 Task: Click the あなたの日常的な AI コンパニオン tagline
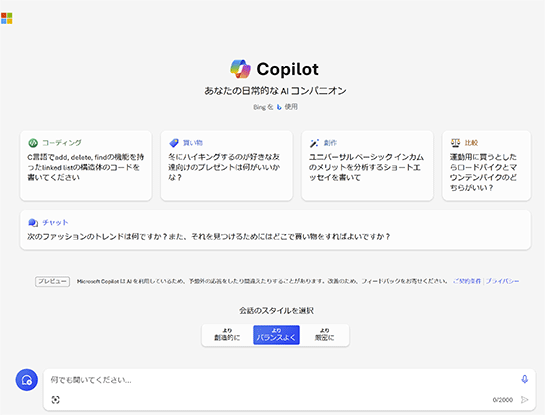[275, 91]
